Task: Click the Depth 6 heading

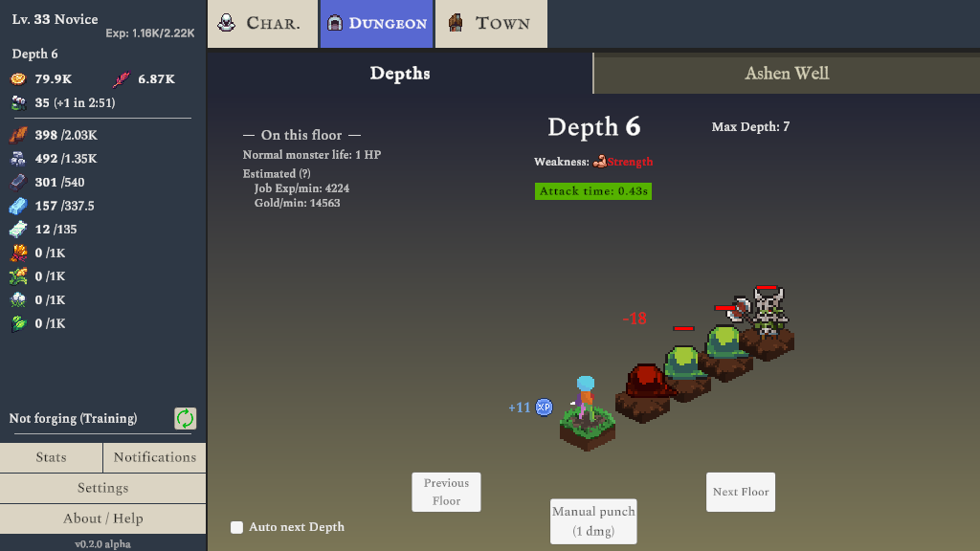Action: tap(593, 127)
